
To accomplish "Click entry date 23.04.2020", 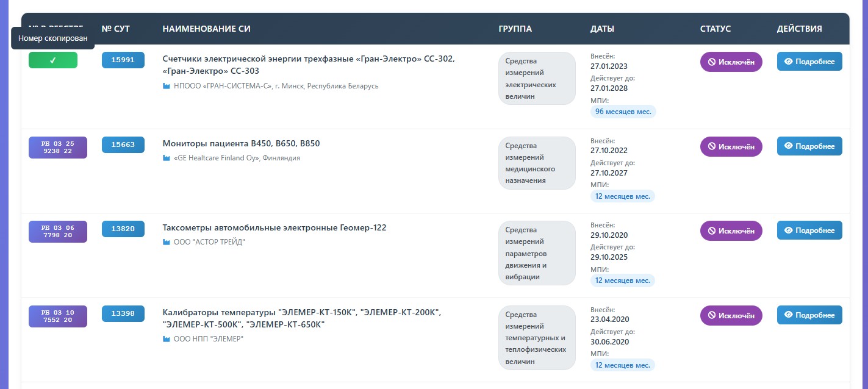I will coord(609,319).
